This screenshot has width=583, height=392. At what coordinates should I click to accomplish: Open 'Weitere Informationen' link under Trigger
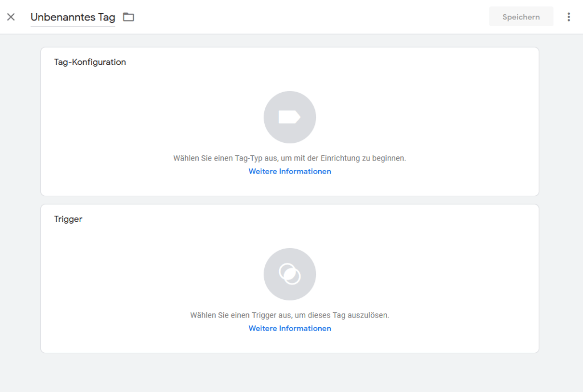[x=289, y=328]
